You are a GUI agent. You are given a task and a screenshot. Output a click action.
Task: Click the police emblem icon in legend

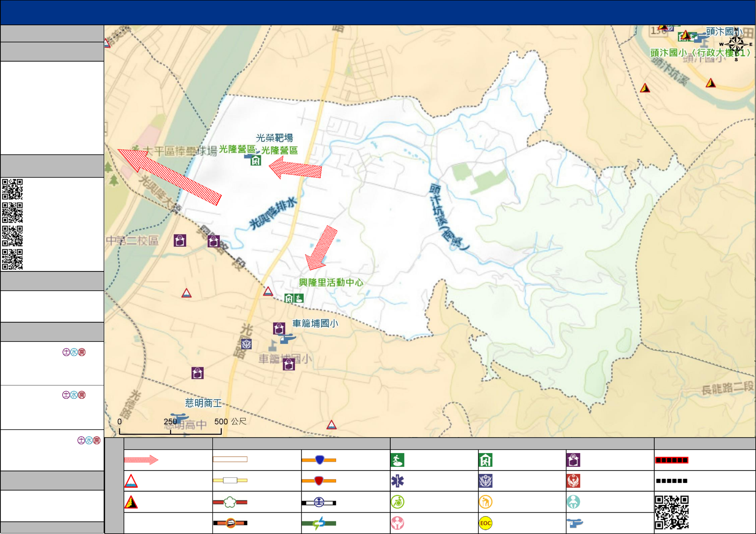pyautogui.click(x=486, y=481)
